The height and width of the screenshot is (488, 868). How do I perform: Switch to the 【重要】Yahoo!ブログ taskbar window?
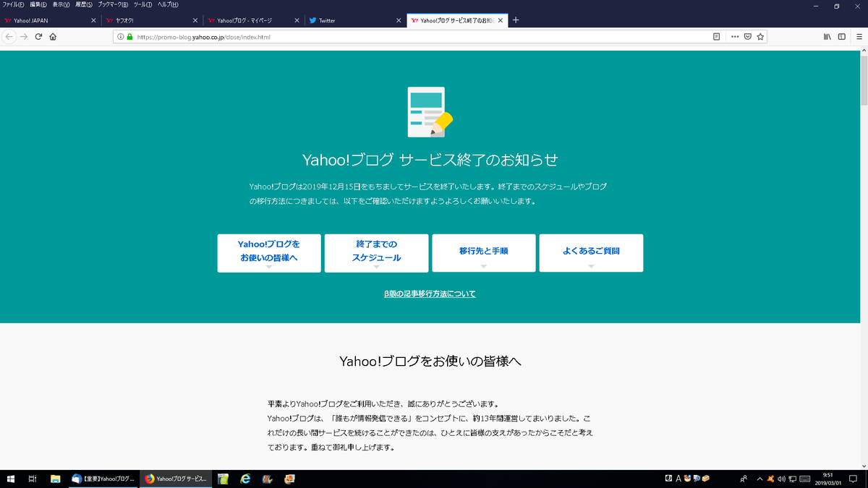coord(104,479)
